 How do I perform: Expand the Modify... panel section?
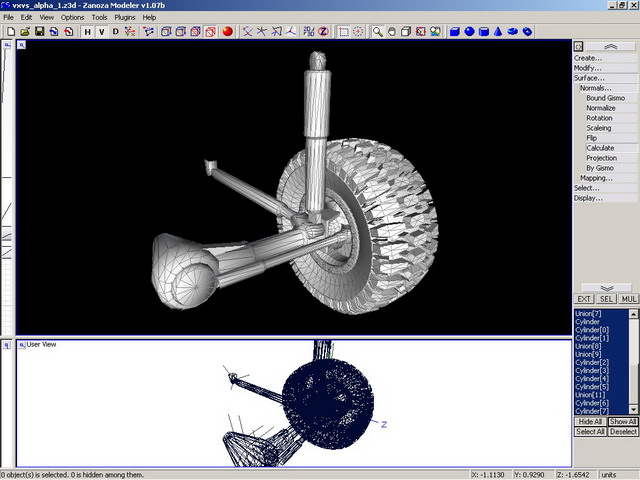pos(588,68)
